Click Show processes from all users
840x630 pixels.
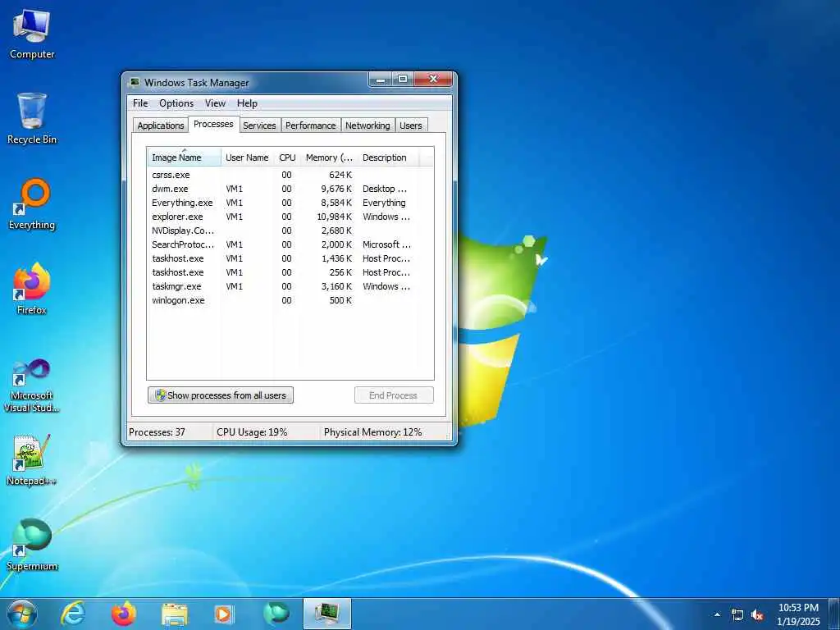coord(221,395)
